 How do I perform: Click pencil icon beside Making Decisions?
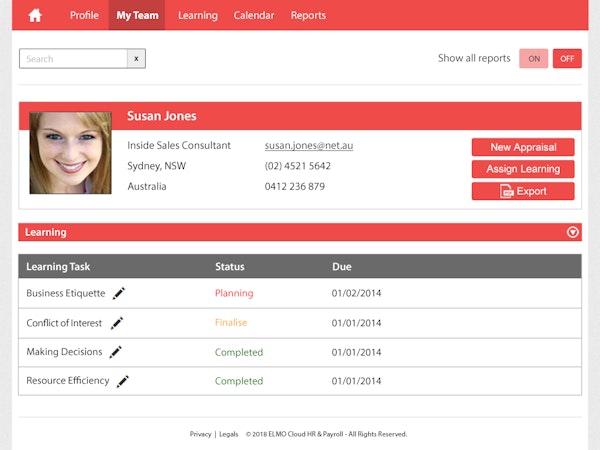point(116,352)
